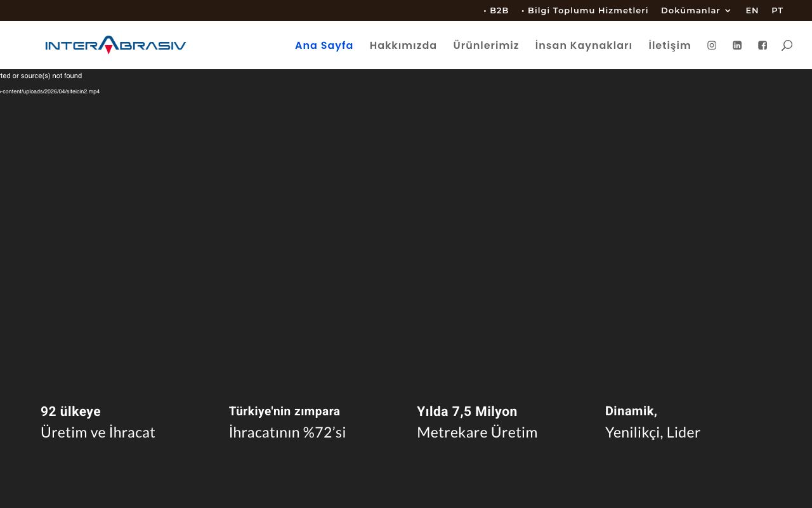Go to Ana Sayfa
Screen dimensions: 812x508
click(x=324, y=45)
